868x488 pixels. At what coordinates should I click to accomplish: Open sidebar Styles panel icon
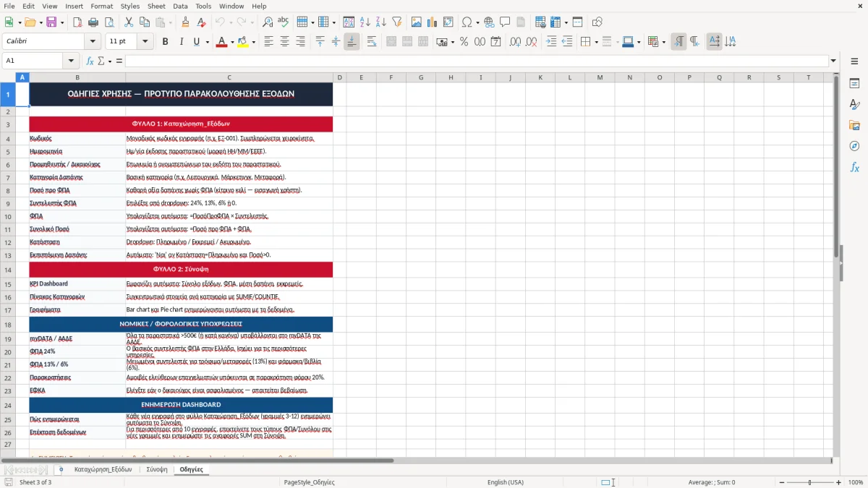(854, 105)
